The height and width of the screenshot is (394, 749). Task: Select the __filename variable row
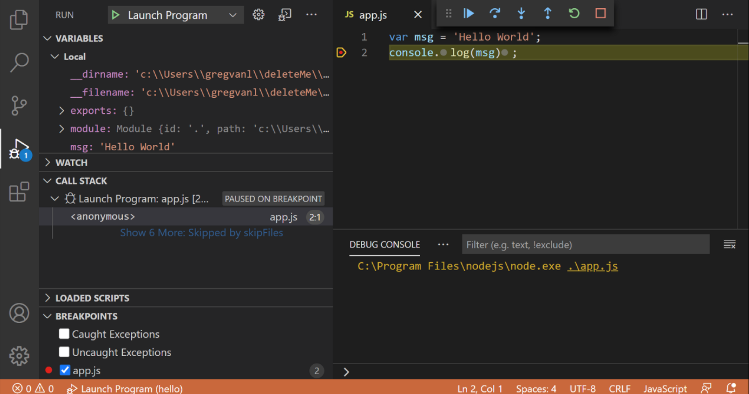pyautogui.click(x=186, y=93)
